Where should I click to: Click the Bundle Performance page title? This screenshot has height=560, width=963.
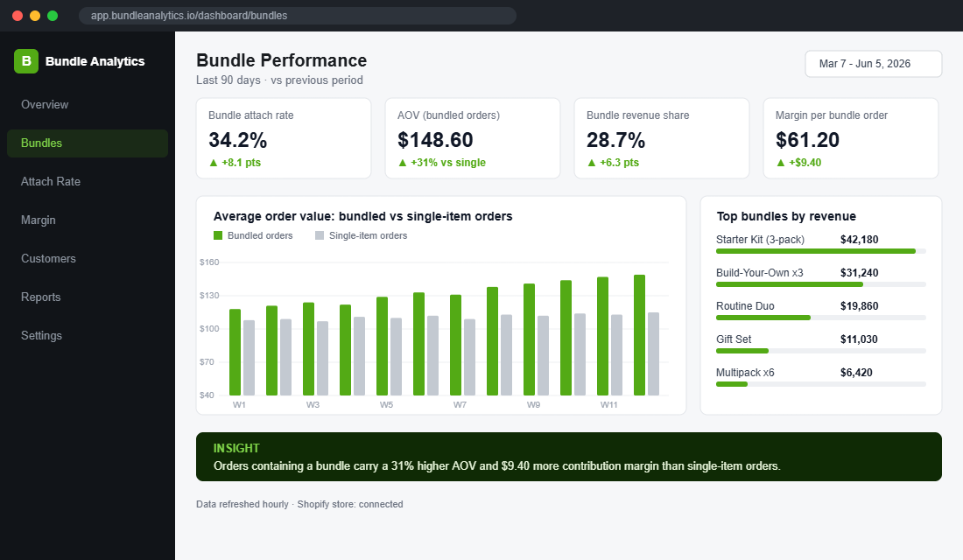coord(281,60)
